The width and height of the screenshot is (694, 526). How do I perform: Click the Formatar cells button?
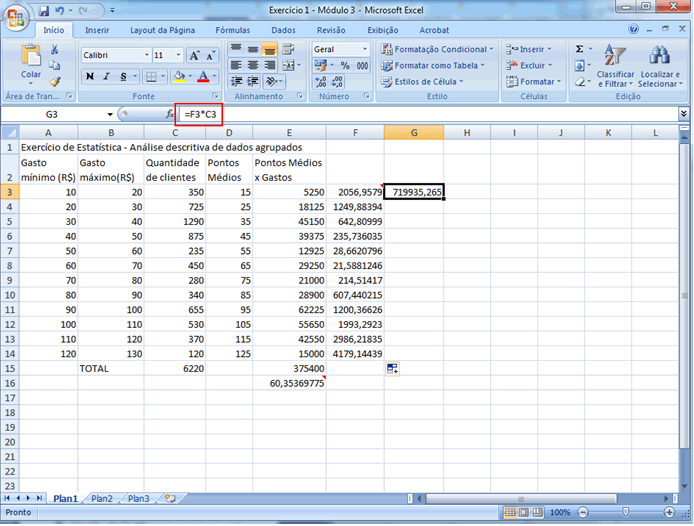coord(532,81)
